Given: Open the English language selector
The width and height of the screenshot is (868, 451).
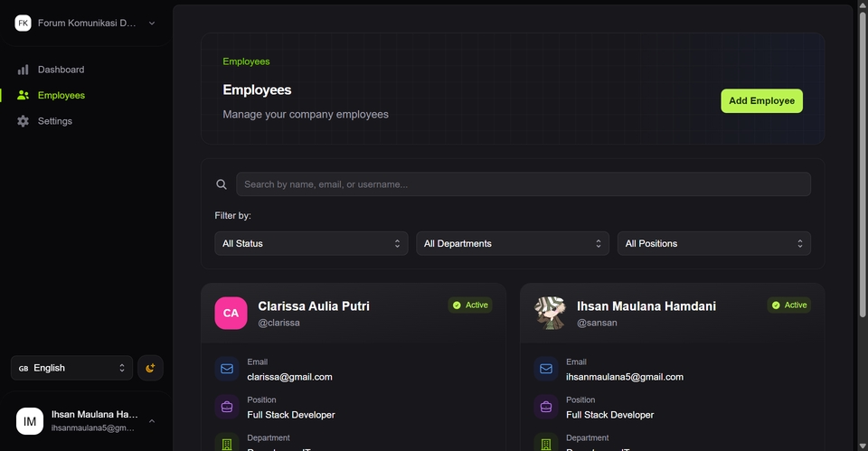Looking at the screenshot, I should [72, 368].
